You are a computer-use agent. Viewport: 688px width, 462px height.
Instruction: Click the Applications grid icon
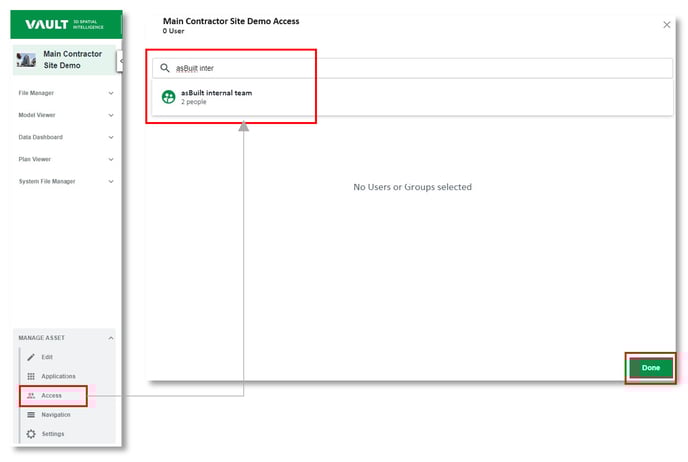(31, 376)
